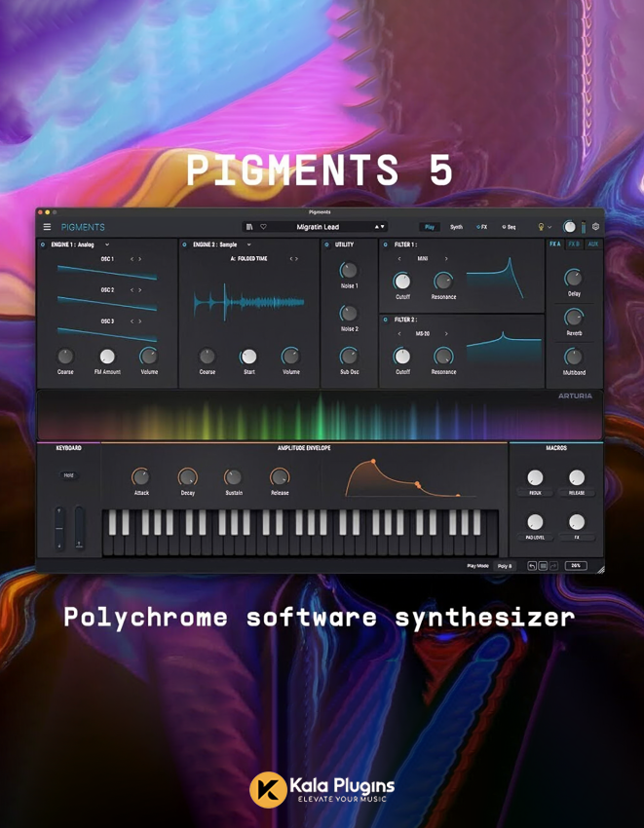This screenshot has width=644, height=828.
Task: Click the Play view button
Action: point(429,227)
